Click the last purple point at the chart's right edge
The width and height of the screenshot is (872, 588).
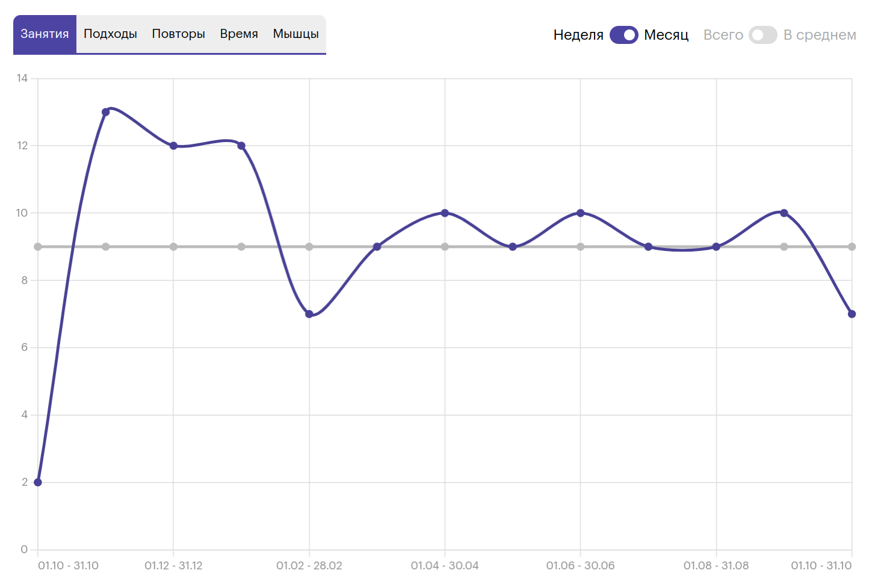(x=852, y=314)
